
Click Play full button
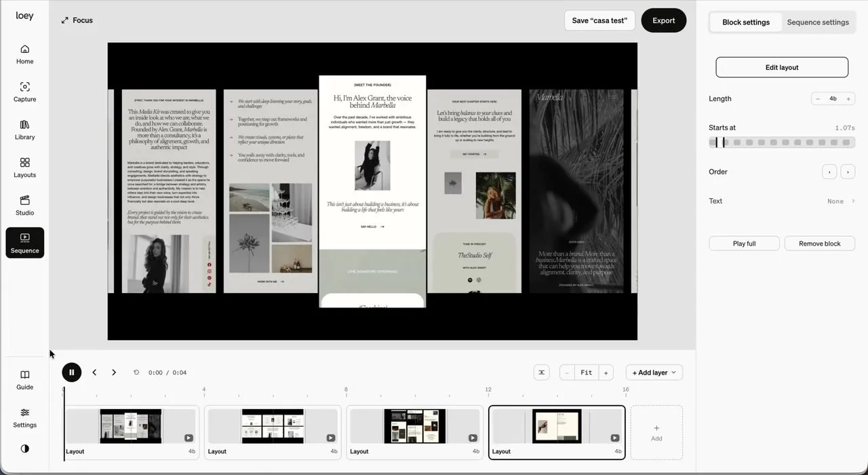point(744,244)
